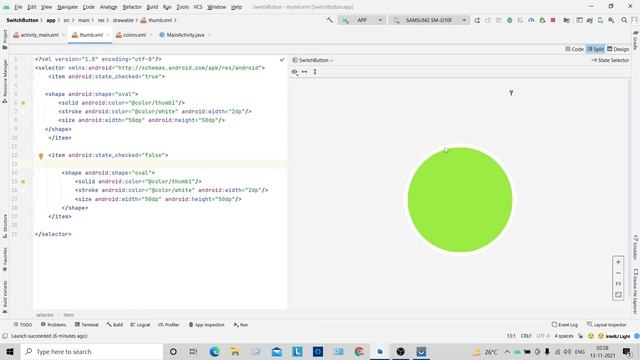This screenshot has height=360, width=640.
Task: Open the File menu
Action: click(18, 7)
